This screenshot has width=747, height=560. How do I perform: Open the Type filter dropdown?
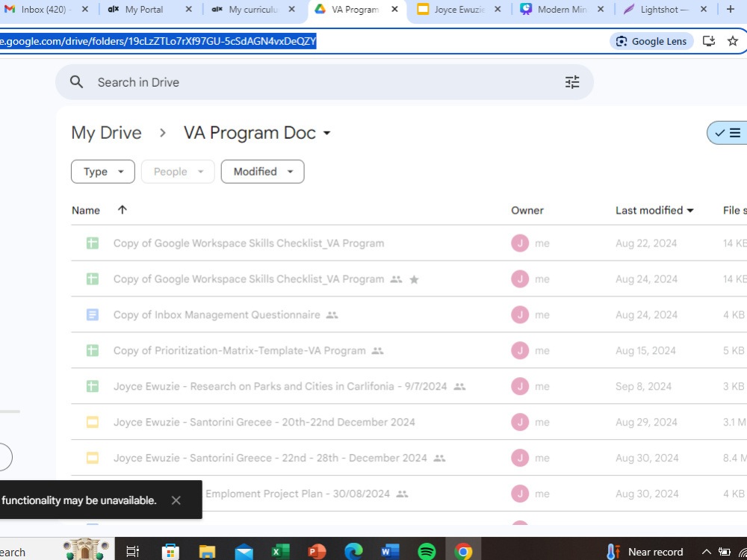click(x=103, y=172)
